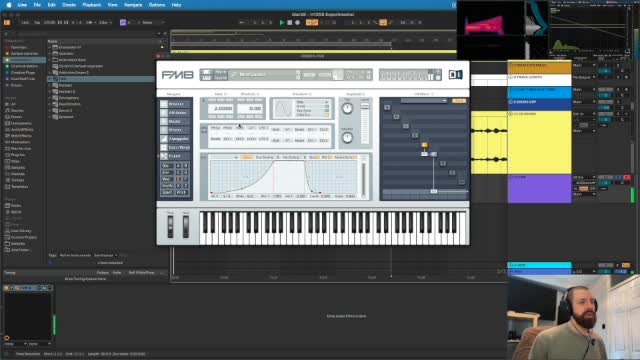
Task: Toggle the first orange button right of record
Action: (x=309, y=22)
